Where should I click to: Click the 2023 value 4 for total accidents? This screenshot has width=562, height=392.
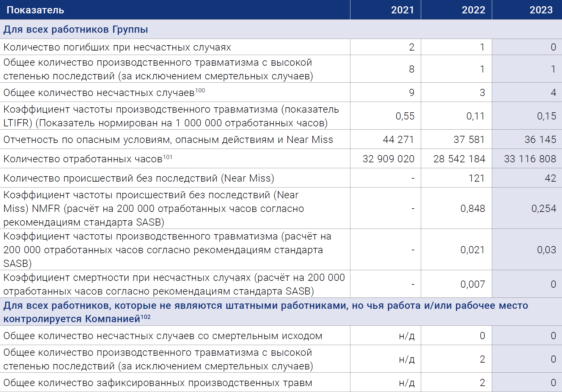click(553, 92)
